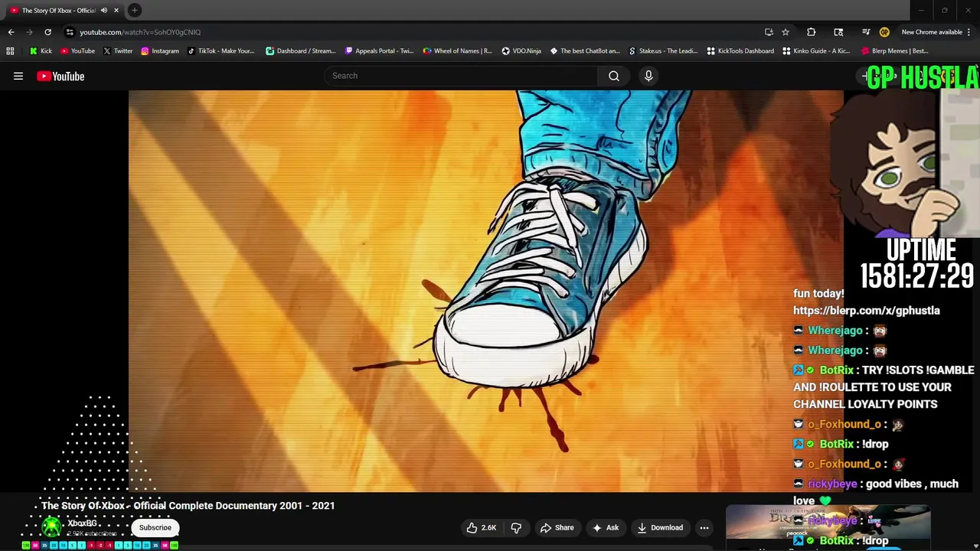The width and height of the screenshot is (980, 551).
Task: Open the tab search icon in Chrome toolbar
Action: 838,32
